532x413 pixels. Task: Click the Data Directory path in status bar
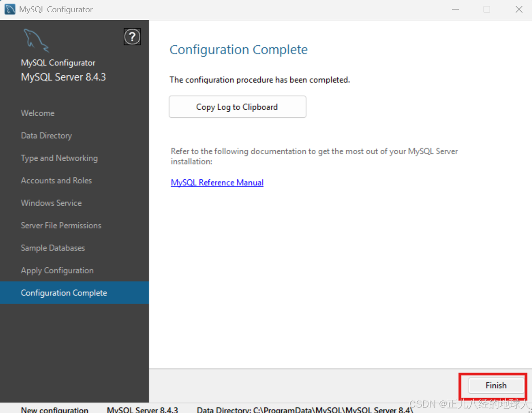point(305,409)
